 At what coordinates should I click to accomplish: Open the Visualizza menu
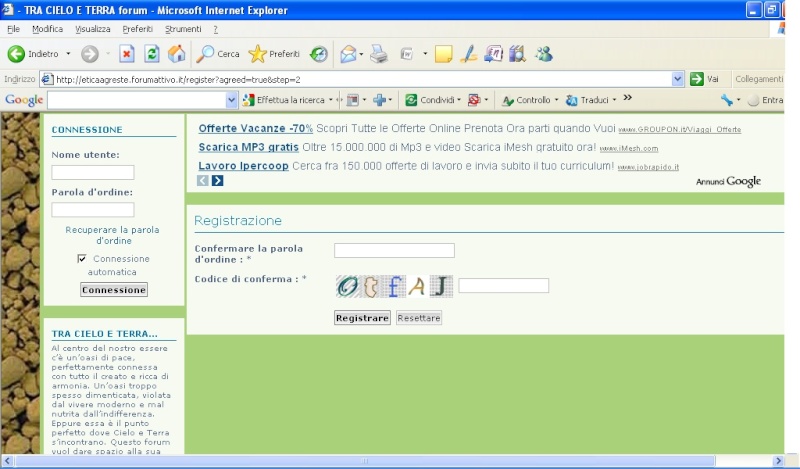click(x=93, y=29)
